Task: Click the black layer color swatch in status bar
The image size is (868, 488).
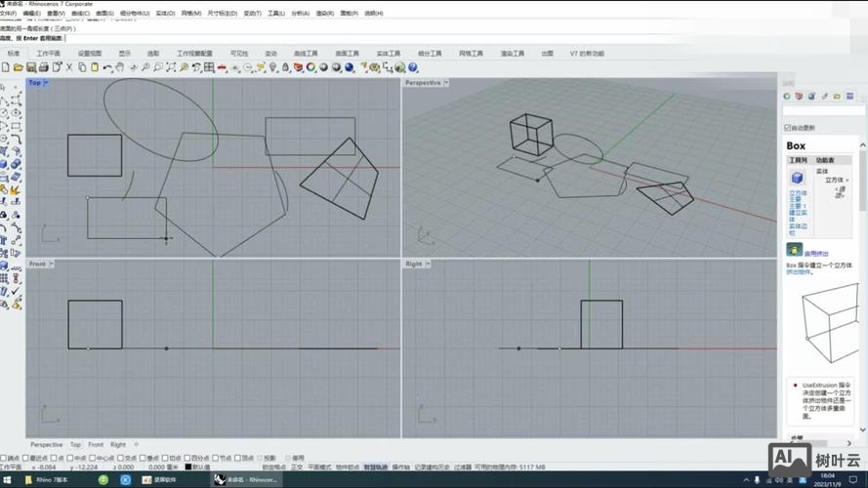Action: point(187,468)
